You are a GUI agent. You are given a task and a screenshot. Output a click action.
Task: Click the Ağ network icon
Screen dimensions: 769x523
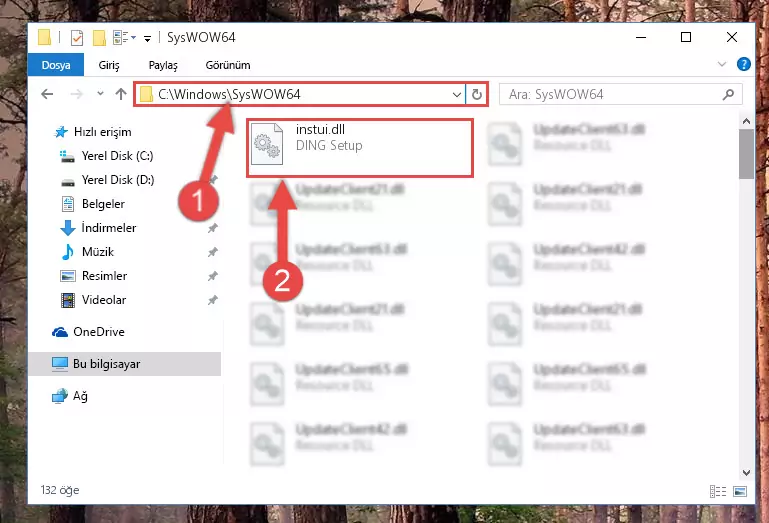(x=60, y=396)
